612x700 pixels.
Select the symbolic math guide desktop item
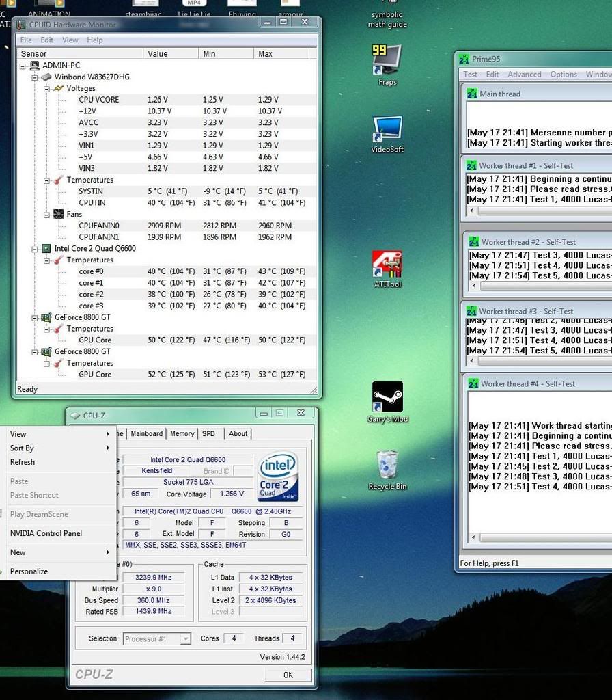point(387,15)
